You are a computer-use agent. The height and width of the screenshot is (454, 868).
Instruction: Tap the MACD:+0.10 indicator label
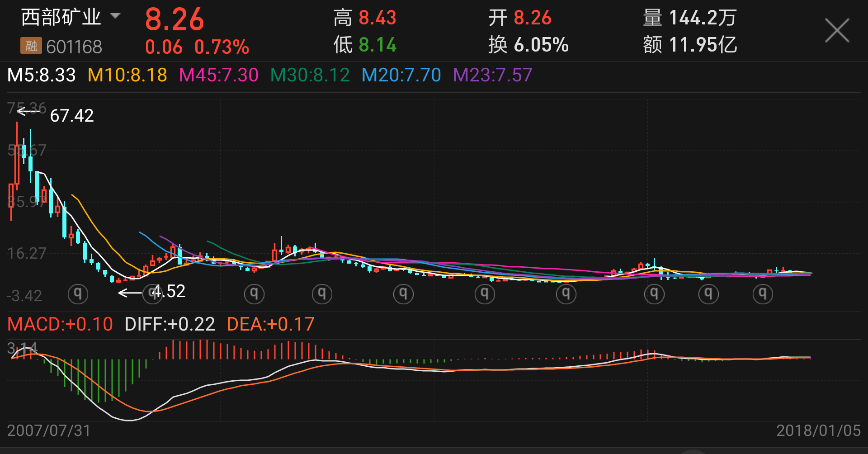pyautogui.click(x=60, y=324)
